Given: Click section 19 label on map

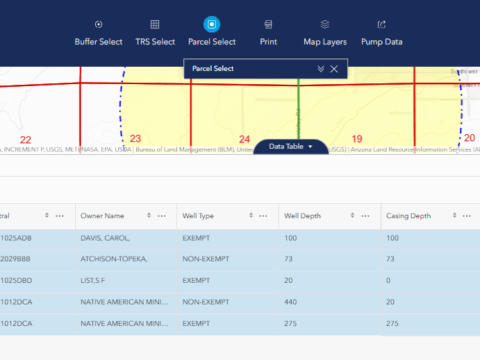Looking at the screenshot, I should 357,139.
